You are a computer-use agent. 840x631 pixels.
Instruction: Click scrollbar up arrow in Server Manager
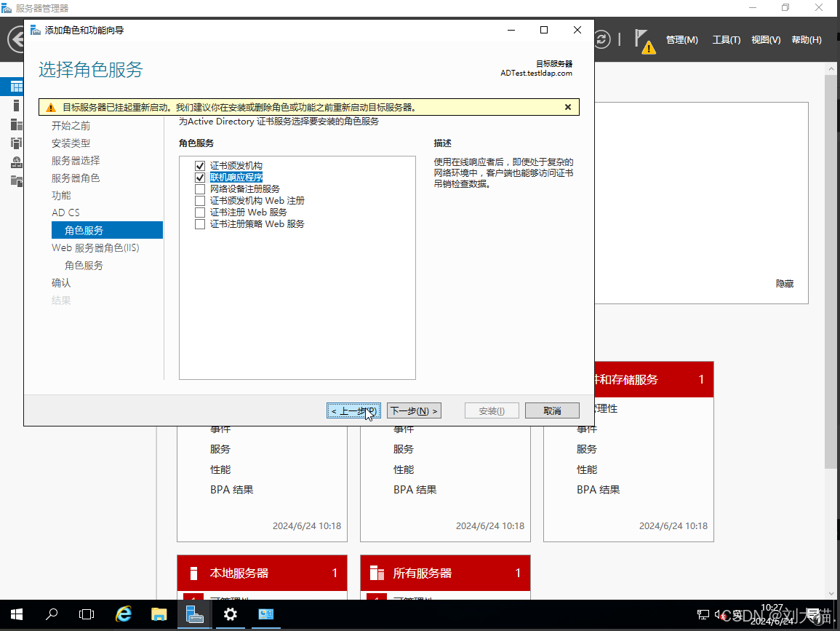point(831,68)
